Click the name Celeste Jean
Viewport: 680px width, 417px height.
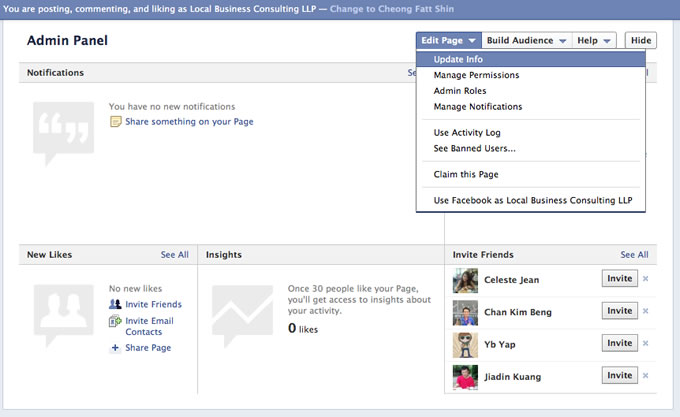pos(511,280)
